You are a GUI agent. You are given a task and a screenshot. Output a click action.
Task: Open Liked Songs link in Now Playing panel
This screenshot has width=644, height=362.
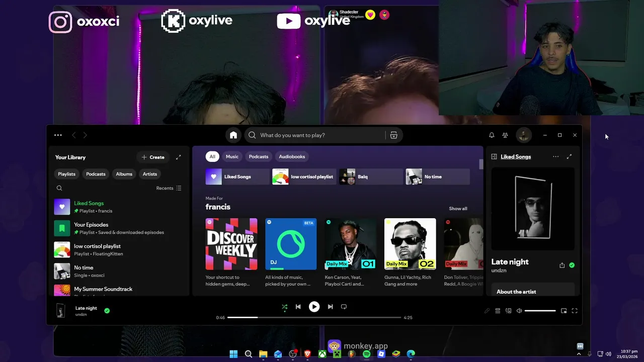(516, 157)
